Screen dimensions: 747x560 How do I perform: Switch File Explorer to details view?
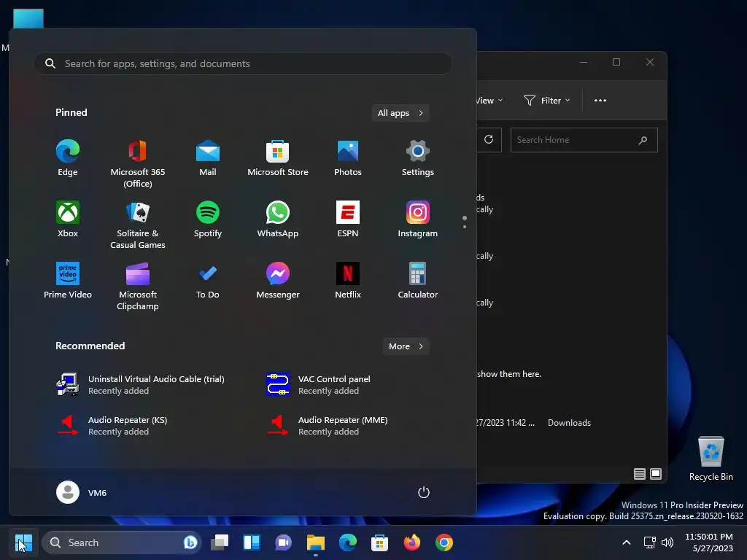pyautogui.click(x=639, y=474)
